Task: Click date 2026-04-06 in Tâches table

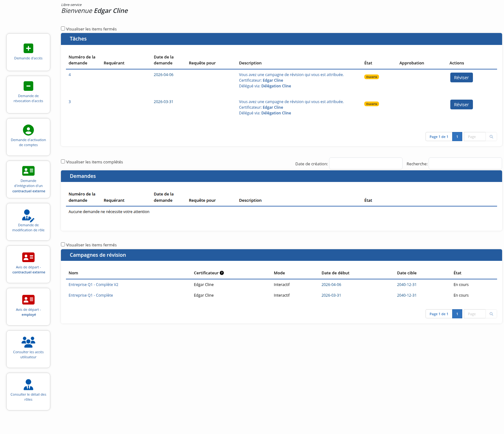Action: click(x=164, y=75)
